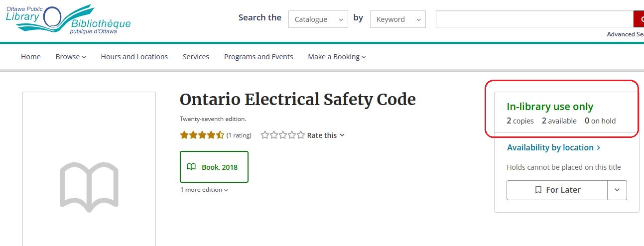
Task: Click the bookmark icon on For Later
Action: click(x=538, y=190)
